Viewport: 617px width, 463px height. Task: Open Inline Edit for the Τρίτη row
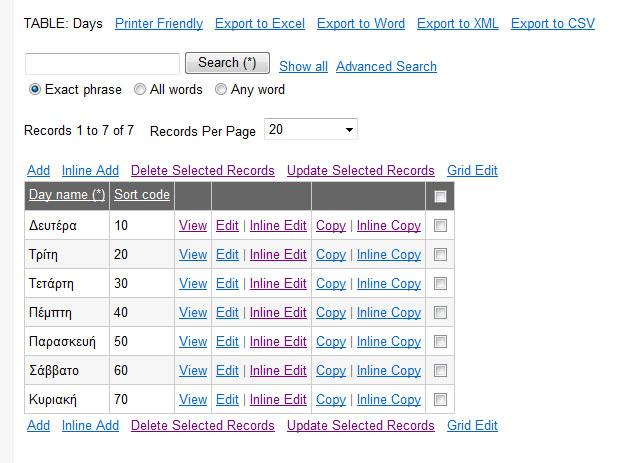[x=278, y=255]
